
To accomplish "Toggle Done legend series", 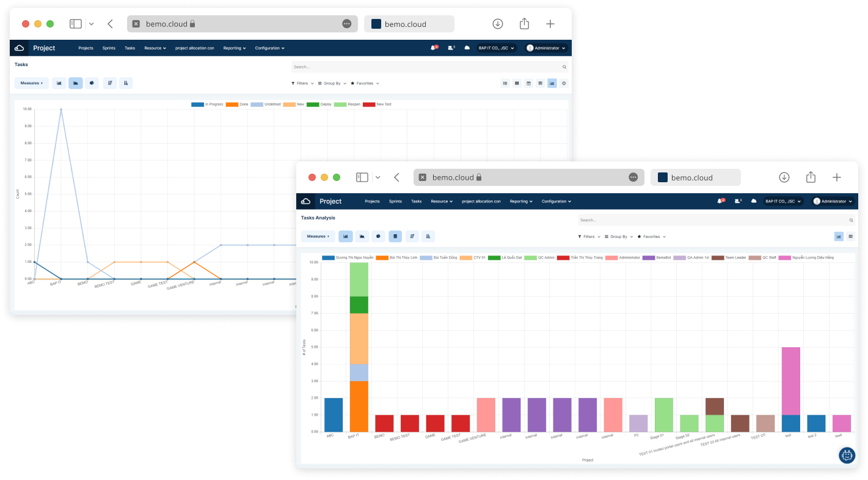I will [237, 105].
